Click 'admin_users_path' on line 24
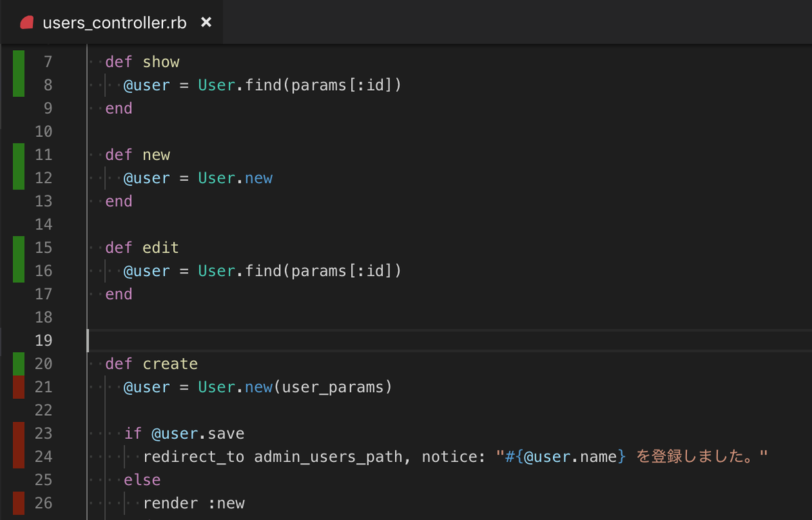This screenshot has width=812, height=520. (x=328, y=457)
